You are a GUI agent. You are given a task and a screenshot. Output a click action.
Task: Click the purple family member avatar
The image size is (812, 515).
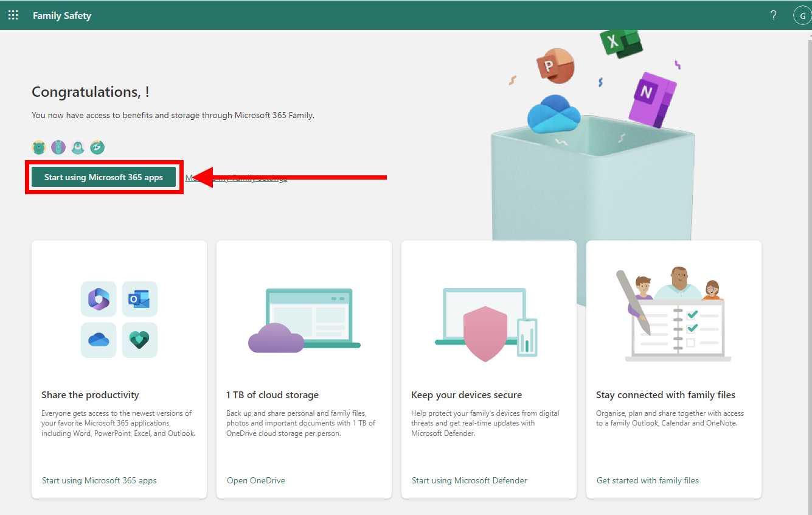click(x=58, y=147)
